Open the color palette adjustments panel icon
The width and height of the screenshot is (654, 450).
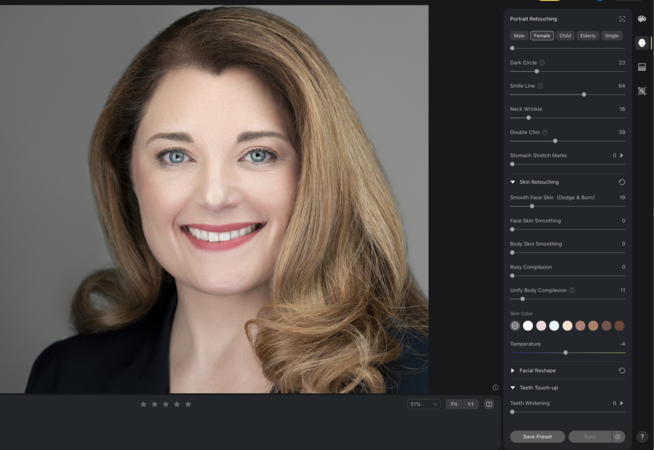642,17
